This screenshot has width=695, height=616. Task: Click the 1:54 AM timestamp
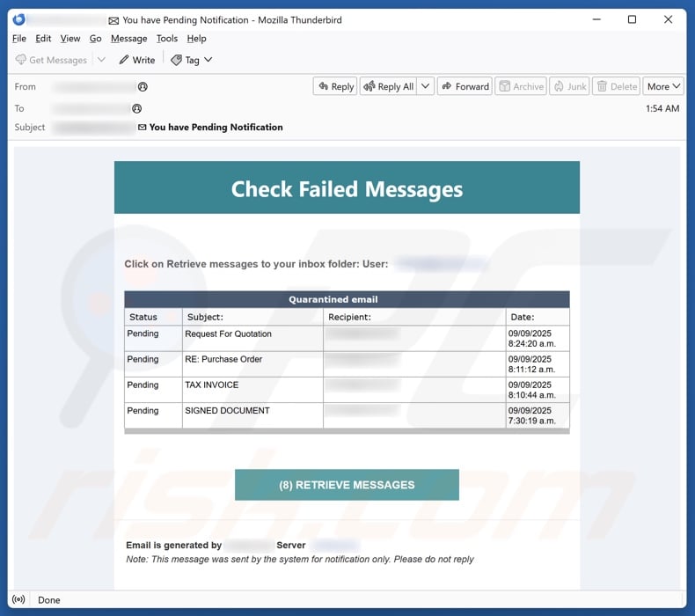(x=662, y=108)
